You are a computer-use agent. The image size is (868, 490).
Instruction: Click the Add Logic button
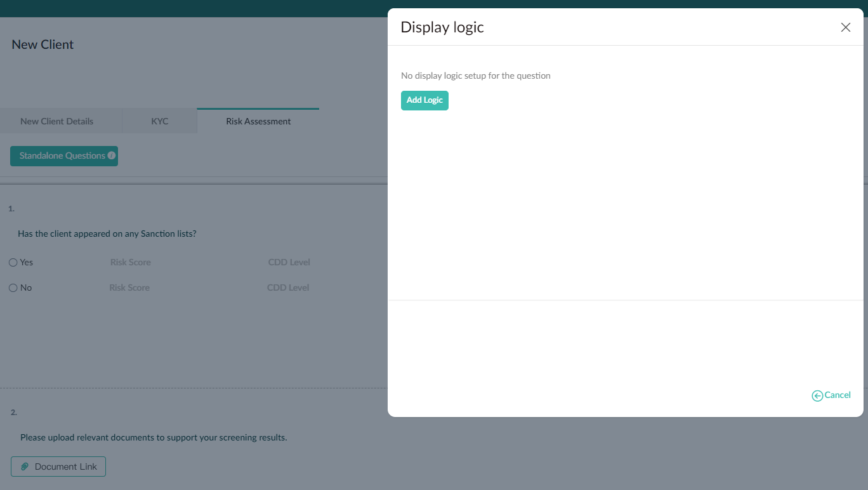[424, 100]
